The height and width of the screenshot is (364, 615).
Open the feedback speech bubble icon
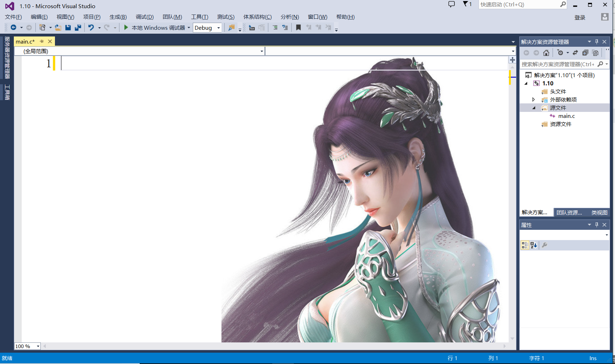point(452,4)
